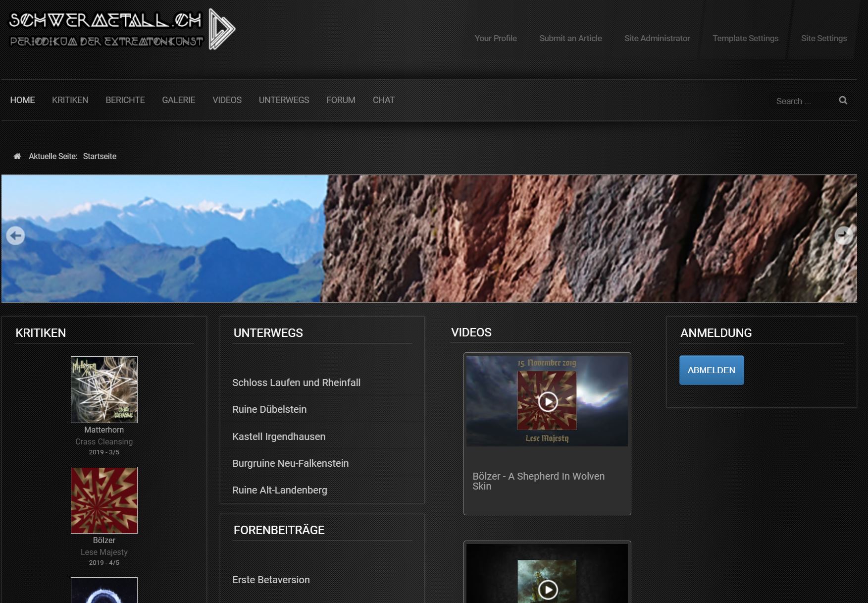Open the BERICHTE menu item
Viewport: 868px width, 603px height.
pyautogui.click(x=125, y=100)
